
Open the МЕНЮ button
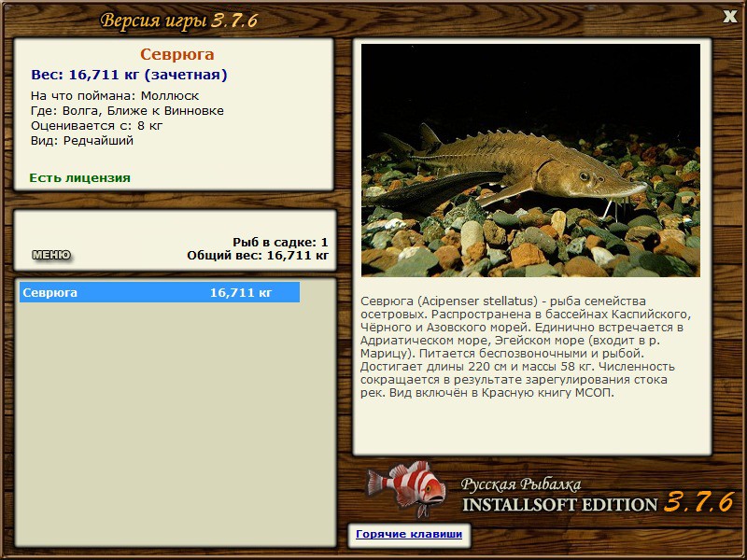point(51,255)
